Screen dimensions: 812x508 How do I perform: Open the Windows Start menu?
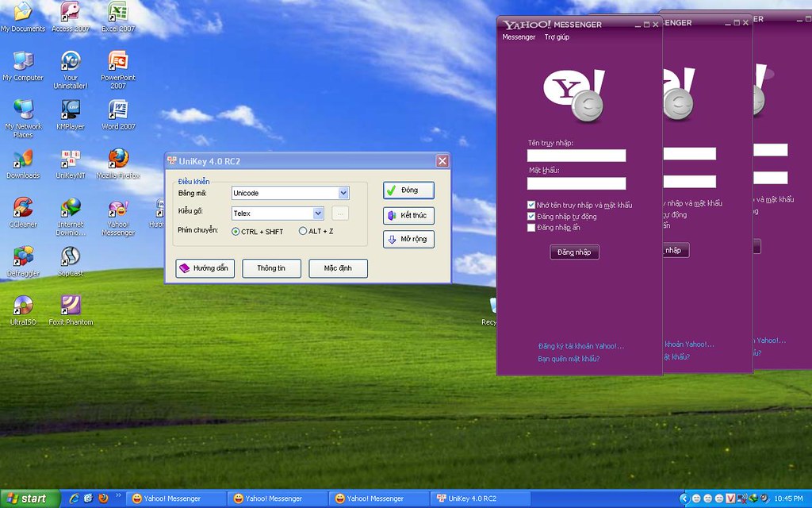(x=30, y=498)
